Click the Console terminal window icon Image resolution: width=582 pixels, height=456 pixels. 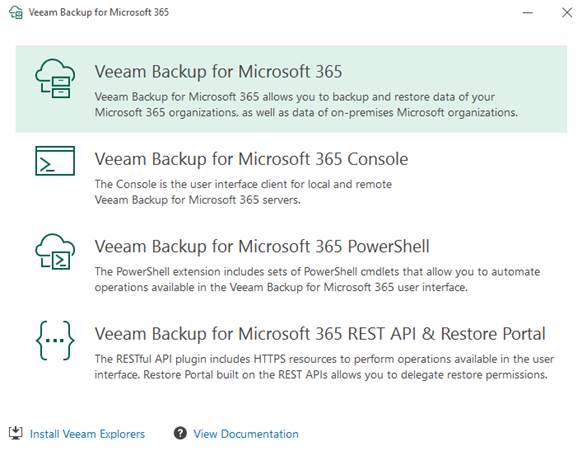click(55, 161)
